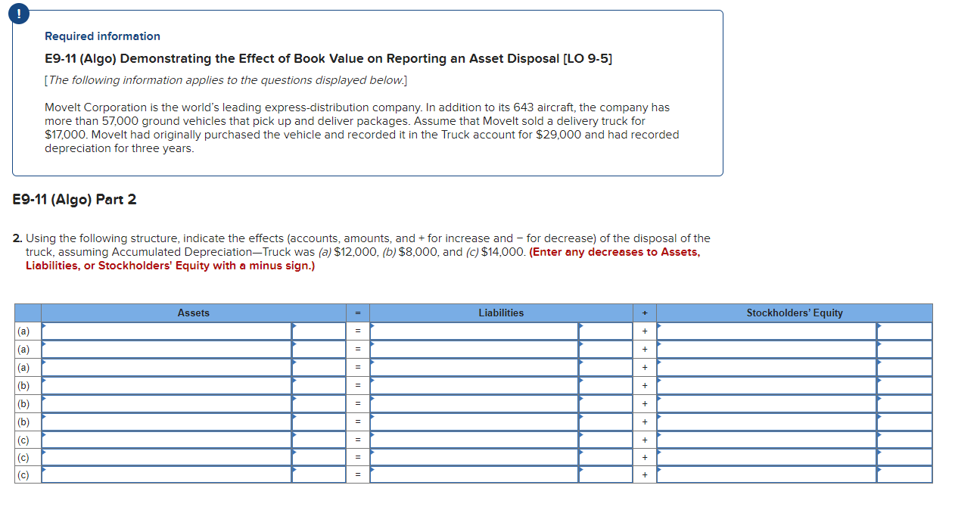The height and width of the screenshot is (507, 980).
Task: Open the Liabilities dropdown in second (c) row
Action: point(473,458)
